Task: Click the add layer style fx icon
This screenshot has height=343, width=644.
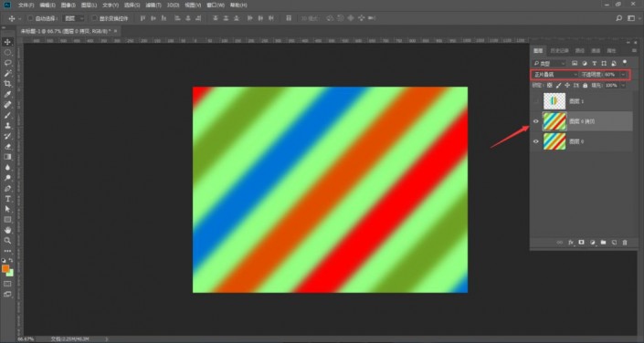Action: 571,243
